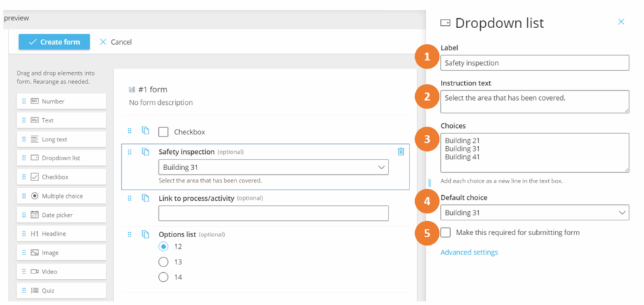The width and height of the screenshot is (644, 305).
Task: Click into the Label text field
Action: click(x=534, y=63)
